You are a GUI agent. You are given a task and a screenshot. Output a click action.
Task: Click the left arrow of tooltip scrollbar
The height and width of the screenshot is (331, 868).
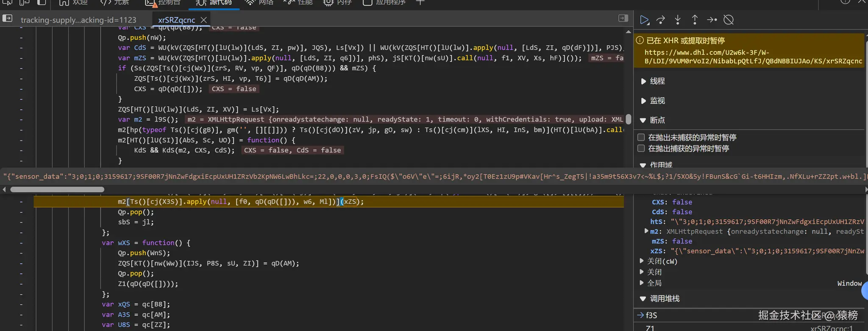[x=4, y=190]
